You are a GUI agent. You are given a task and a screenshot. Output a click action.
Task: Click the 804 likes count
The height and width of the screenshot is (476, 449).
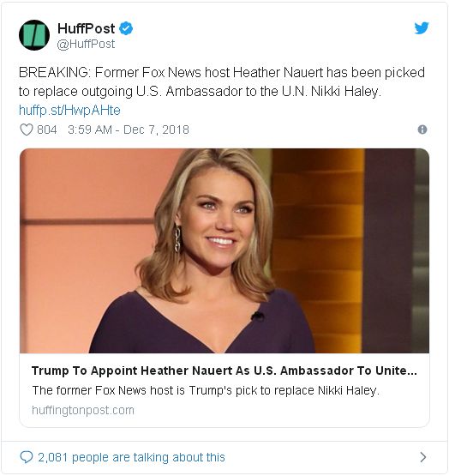coord(47,130)
